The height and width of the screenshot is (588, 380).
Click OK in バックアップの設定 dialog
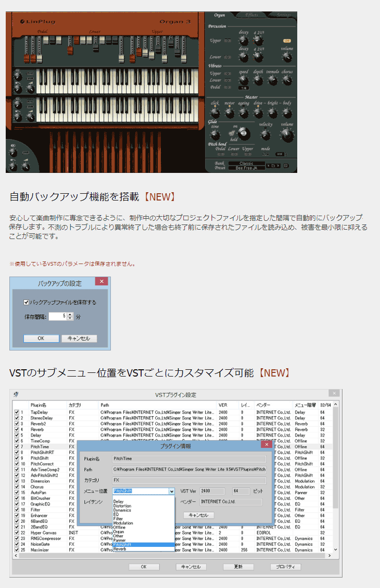coord(41,338)
